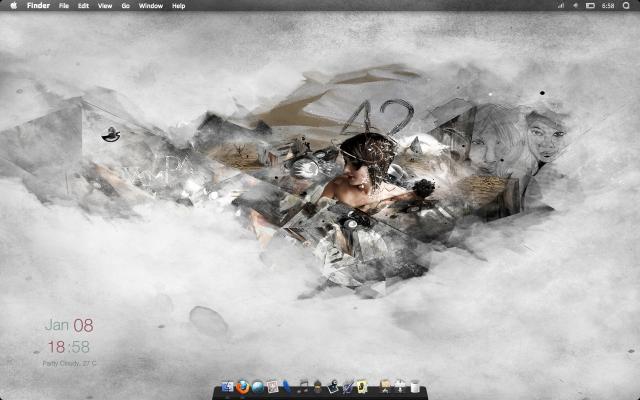Open the postage stamp Mail Dock icon

coord(272,387)
